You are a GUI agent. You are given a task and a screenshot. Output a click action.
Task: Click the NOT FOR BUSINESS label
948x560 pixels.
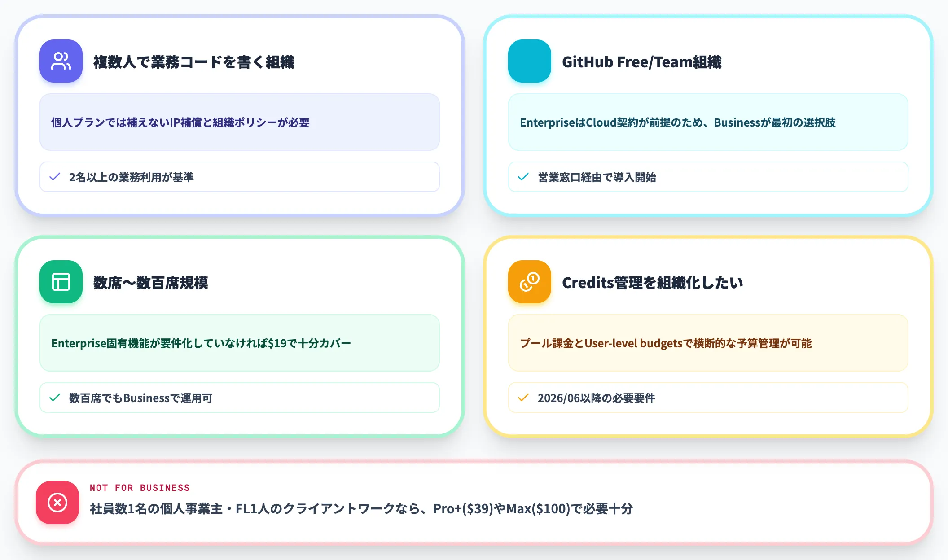pos(140,488)
